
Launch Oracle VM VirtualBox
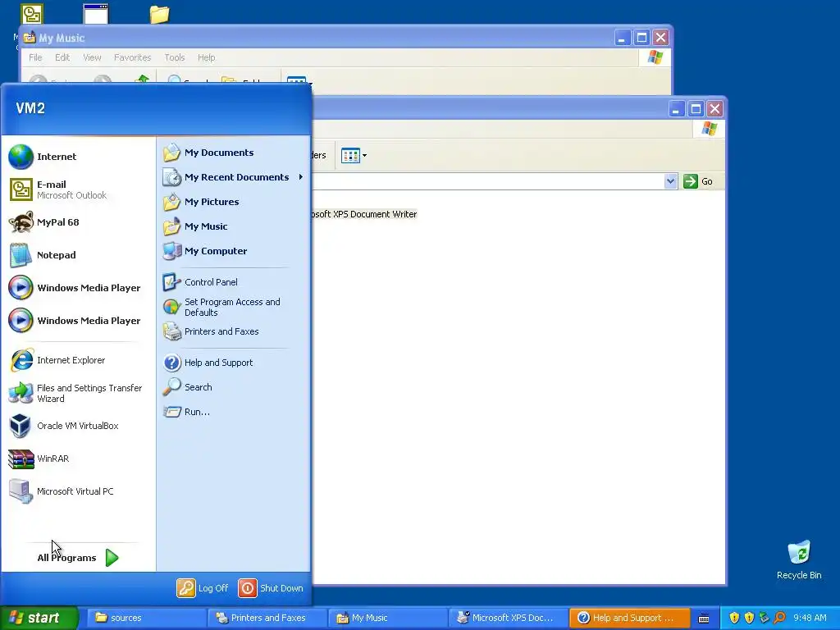point(78,426)
